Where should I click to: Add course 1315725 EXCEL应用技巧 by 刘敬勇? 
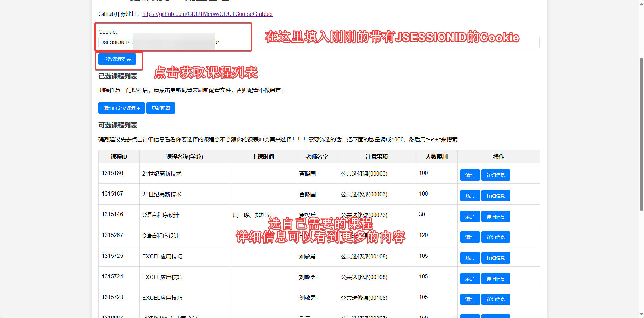(x=470, y=258)
